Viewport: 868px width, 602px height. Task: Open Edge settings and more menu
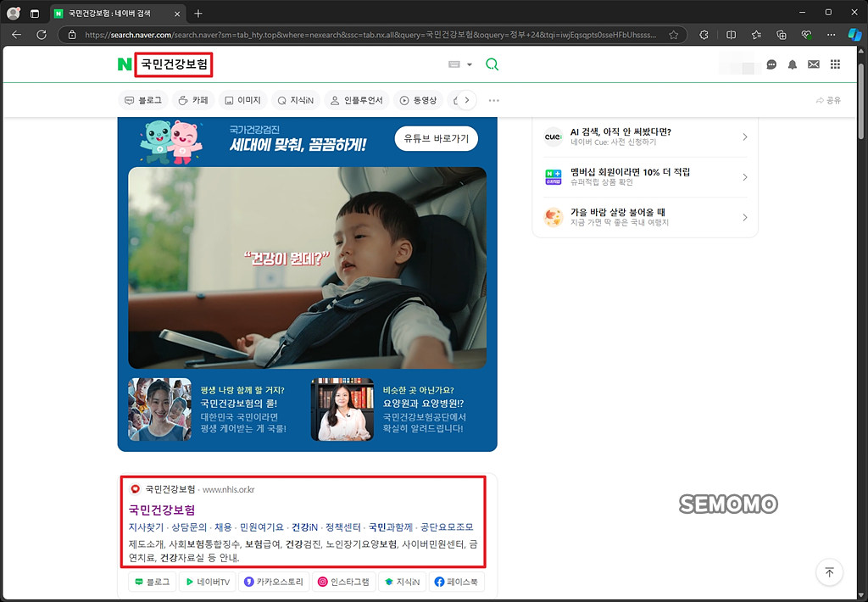coord(831,34)
